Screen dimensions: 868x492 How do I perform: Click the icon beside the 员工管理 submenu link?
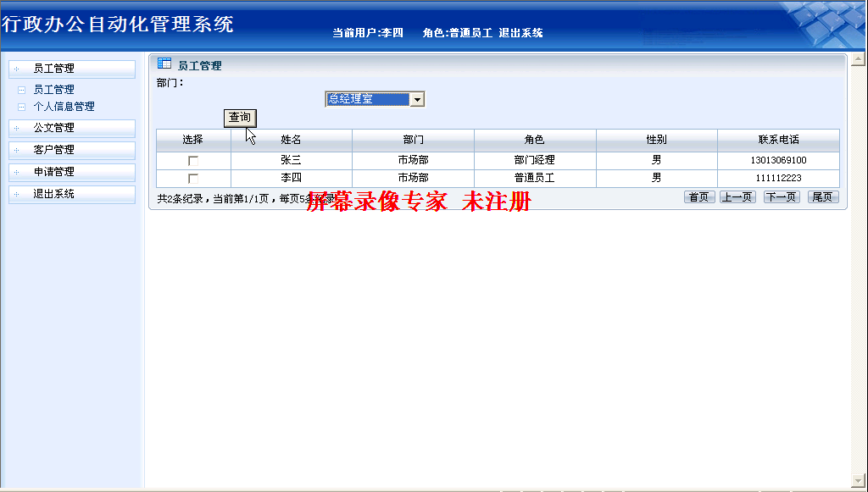(21, 90)
